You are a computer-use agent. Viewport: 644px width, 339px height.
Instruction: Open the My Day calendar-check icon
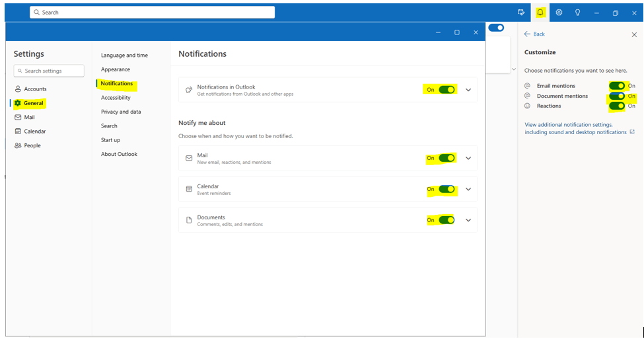pos(521,13)
